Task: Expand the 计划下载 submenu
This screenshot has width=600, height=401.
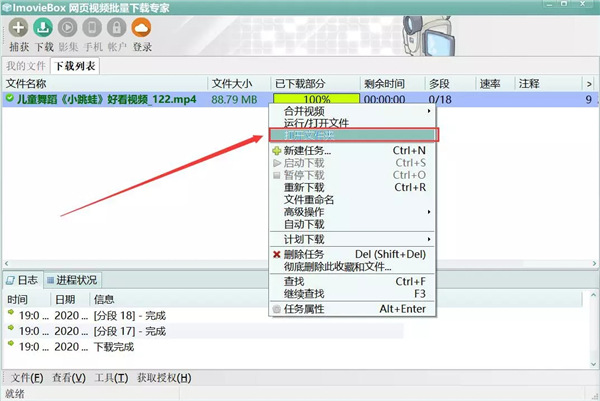Action: point(310,240)
